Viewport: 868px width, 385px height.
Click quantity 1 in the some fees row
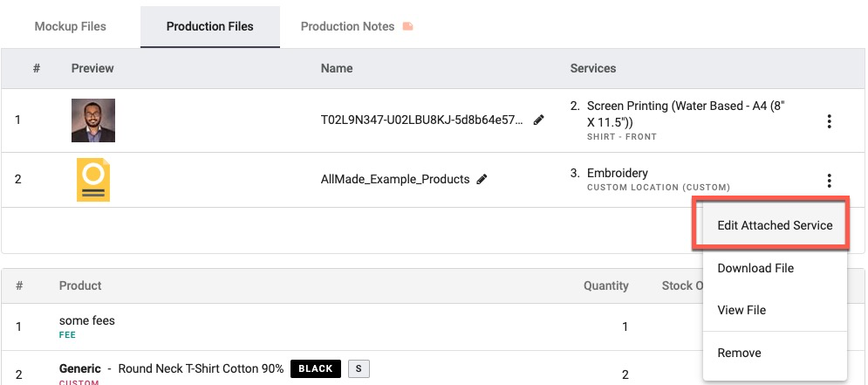pos(625,327)
